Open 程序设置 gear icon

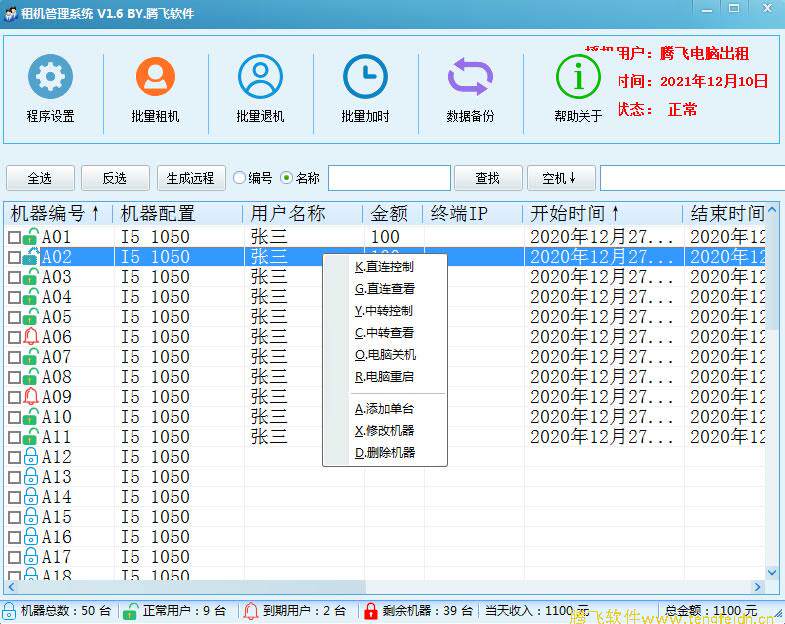[51, 76]
